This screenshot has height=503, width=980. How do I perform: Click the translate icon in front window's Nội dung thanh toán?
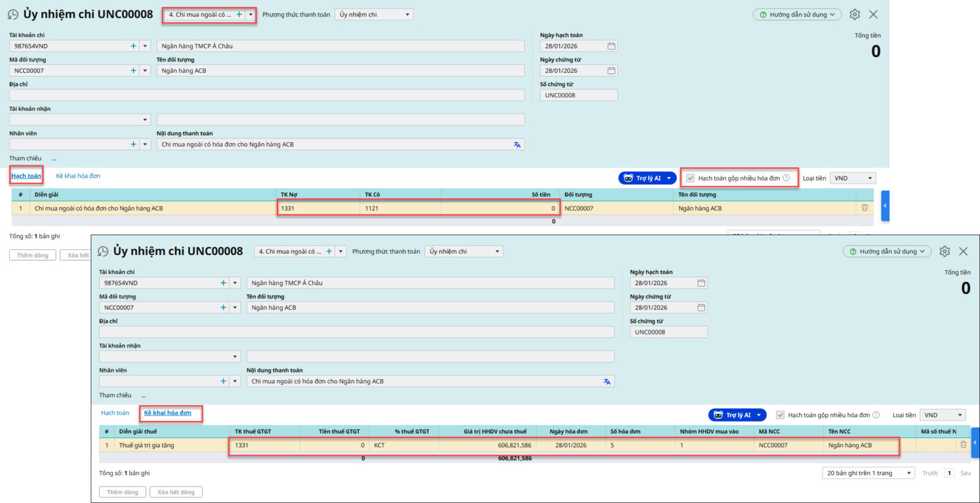pos(606,381)
